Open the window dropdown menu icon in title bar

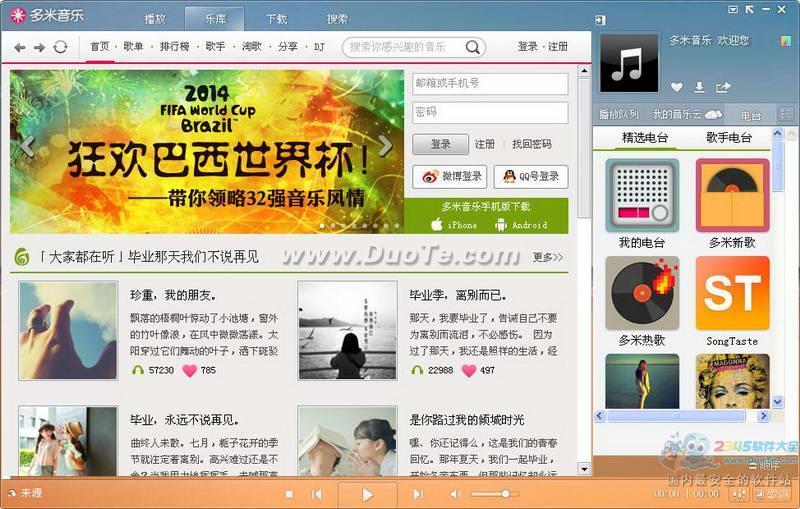733,9
